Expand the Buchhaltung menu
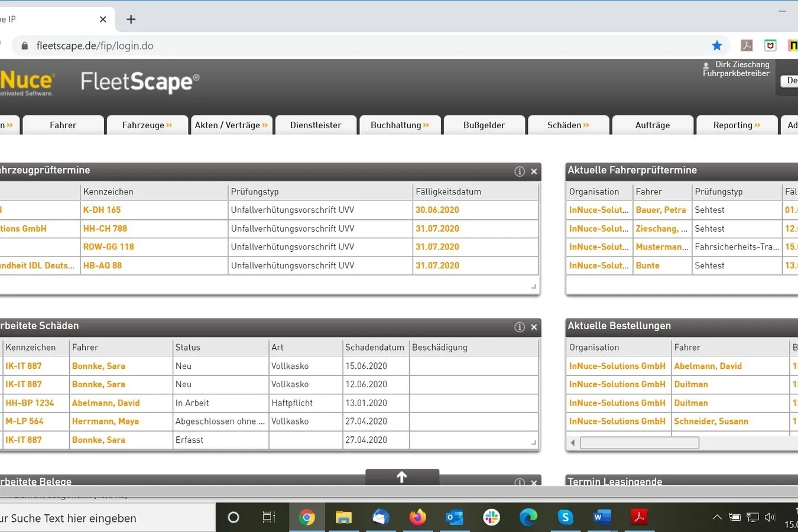Image resolution: width=798 pixels, height=532 pixels. [400, 125]
